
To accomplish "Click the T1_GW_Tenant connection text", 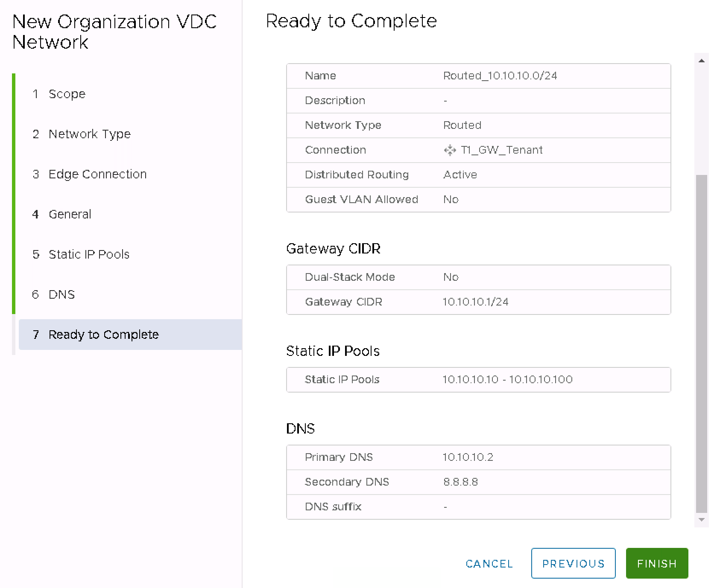I will coord(502,150).
